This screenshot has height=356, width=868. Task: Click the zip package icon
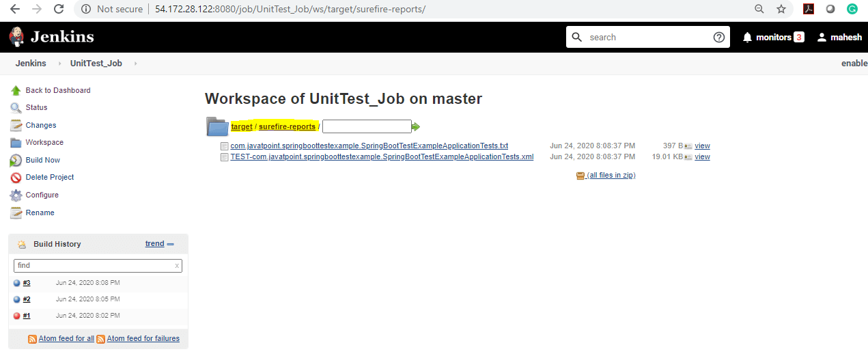[x=580, y=176]
